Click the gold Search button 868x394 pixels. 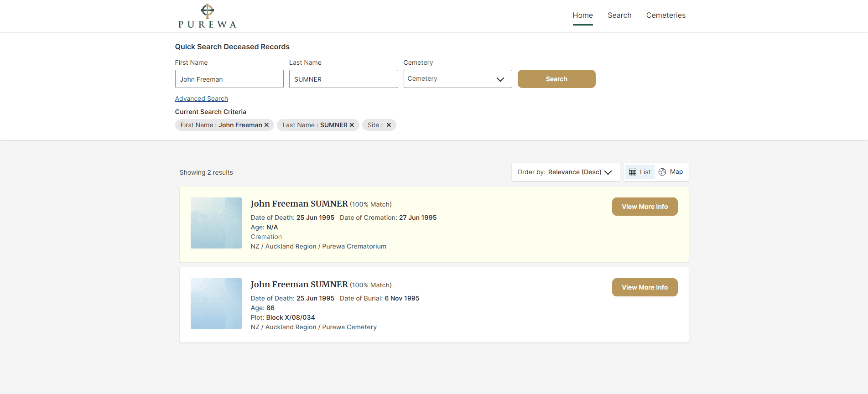click(556, 79)
